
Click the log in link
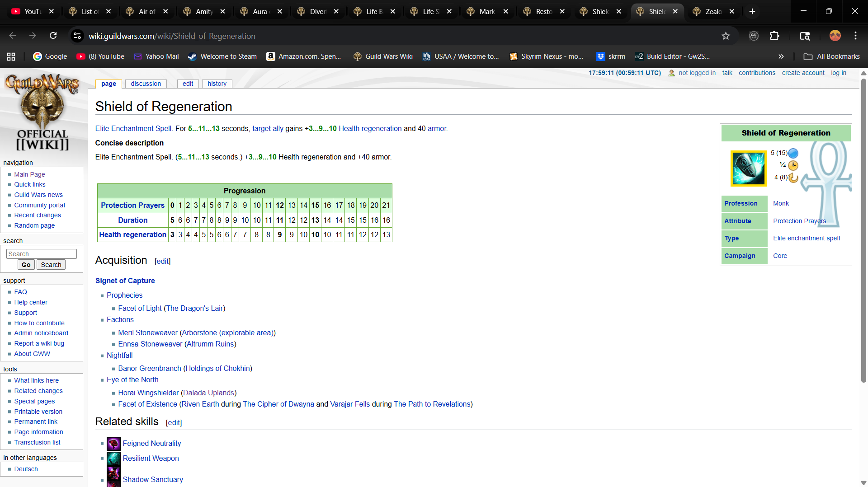point(839,73)
